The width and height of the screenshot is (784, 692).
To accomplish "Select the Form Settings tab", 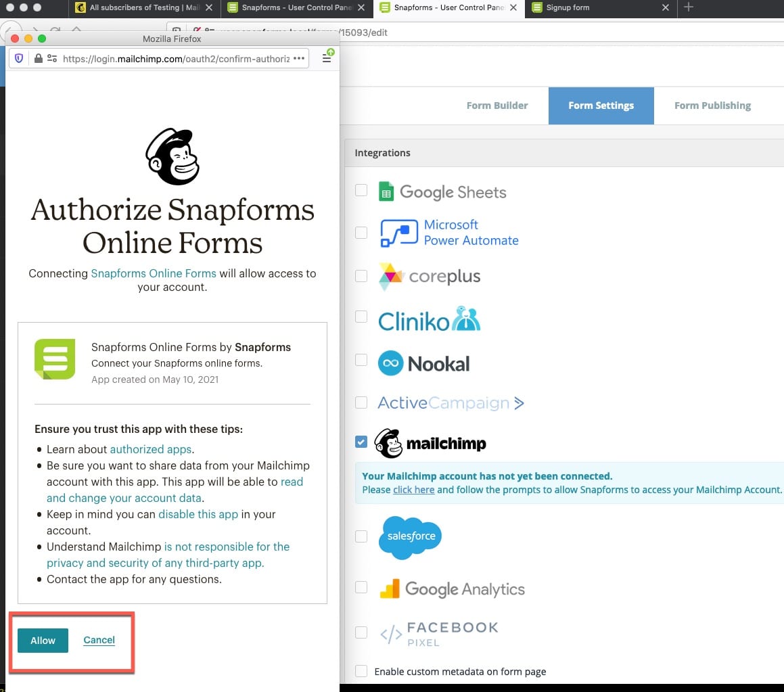I will (x=601, y=106).
